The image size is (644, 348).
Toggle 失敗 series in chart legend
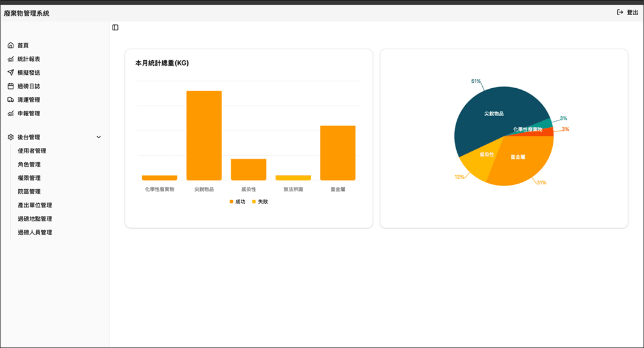click(x=260, y=201)
